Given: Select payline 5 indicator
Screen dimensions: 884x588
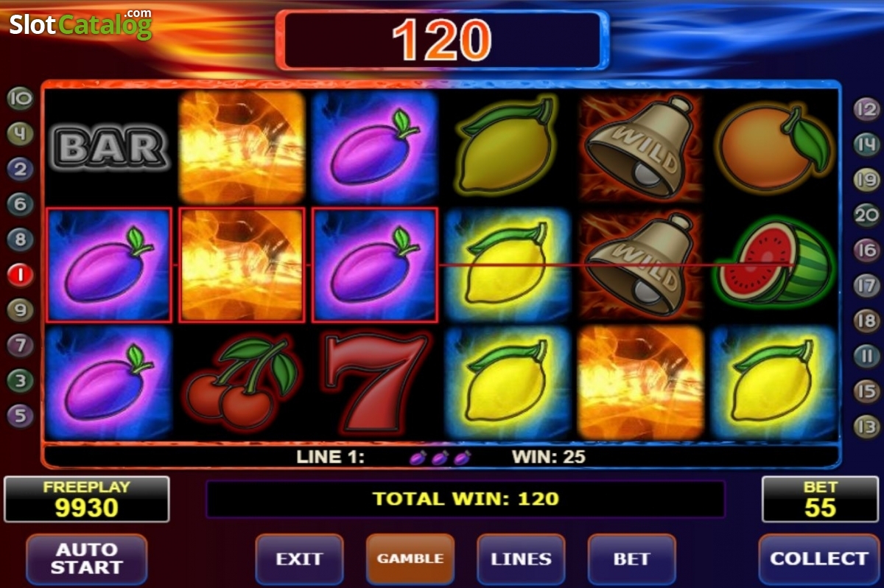Looking at the screenshot, I should click(x=21, y=416).
